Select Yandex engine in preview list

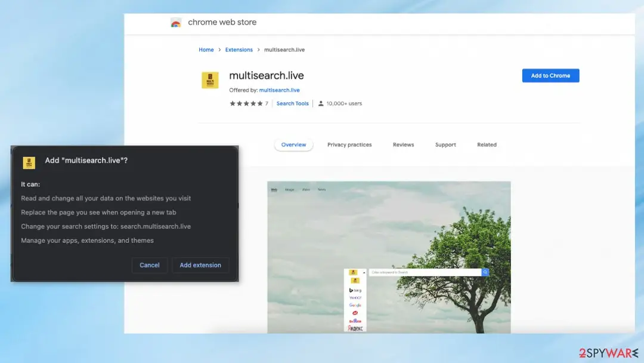point(355,328)
